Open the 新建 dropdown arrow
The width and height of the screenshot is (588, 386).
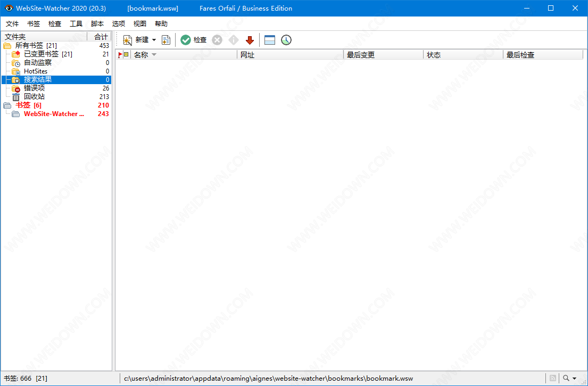[x=154, y=40]
